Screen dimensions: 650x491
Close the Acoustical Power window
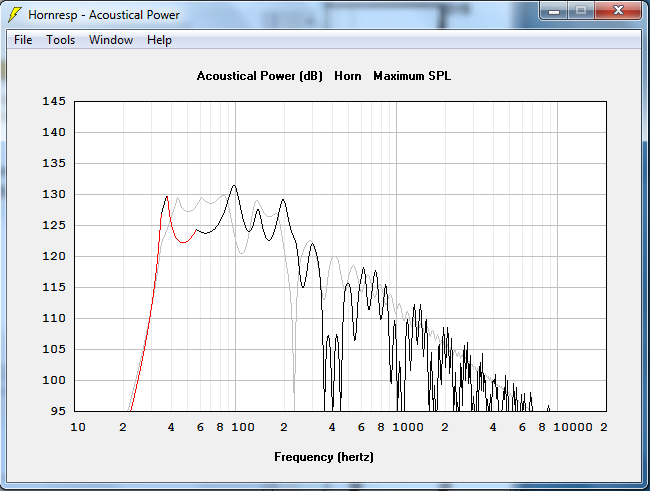click(618, 10)
